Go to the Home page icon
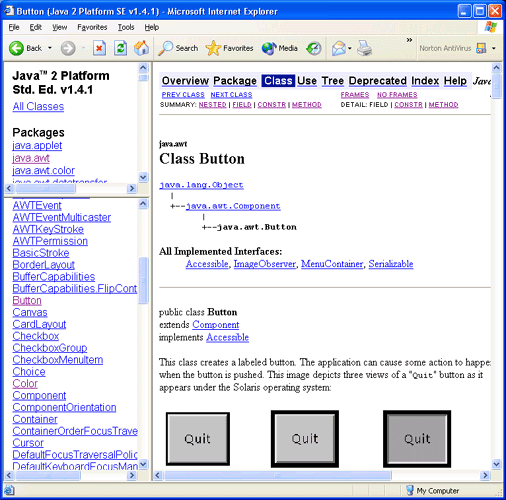The width and height of the screenshot is (506, 500). coord(141,48)
